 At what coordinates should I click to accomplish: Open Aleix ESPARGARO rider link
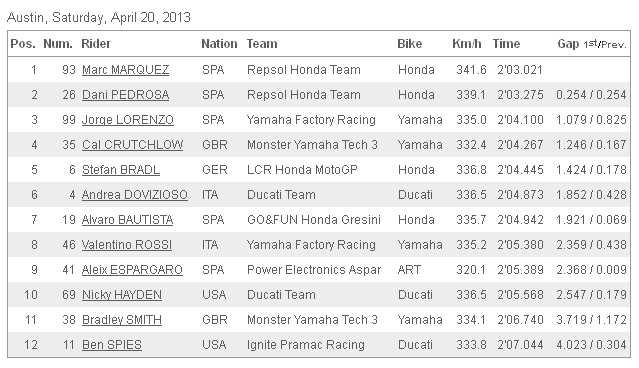click(132, 270)
